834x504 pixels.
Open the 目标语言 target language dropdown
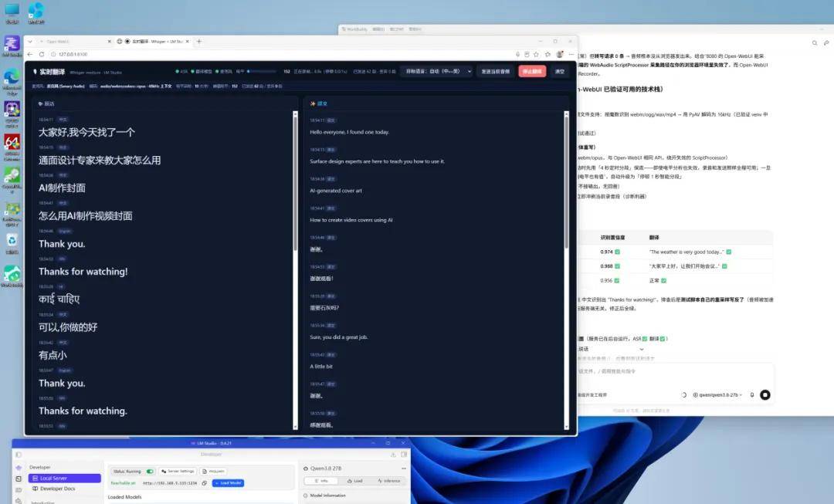tap(436, 71)
